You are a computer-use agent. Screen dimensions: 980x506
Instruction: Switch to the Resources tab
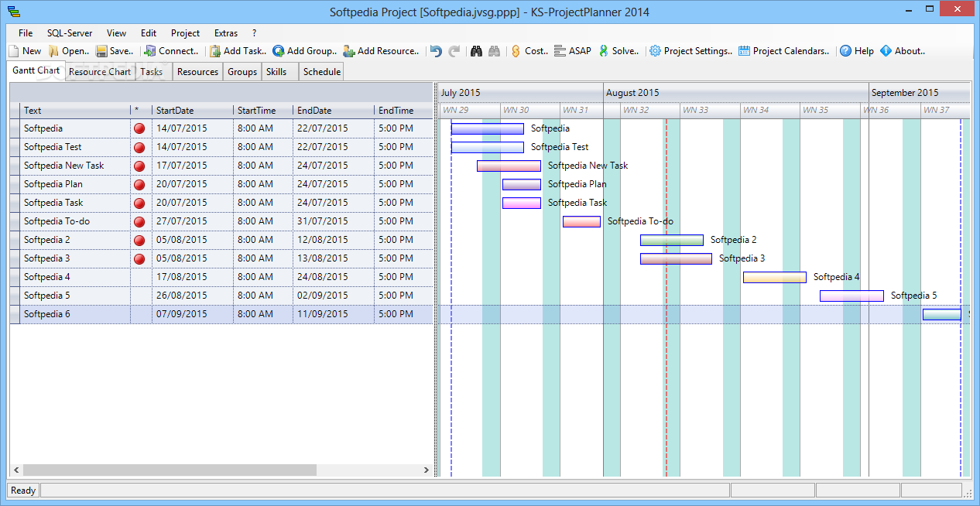click(197, 72)
